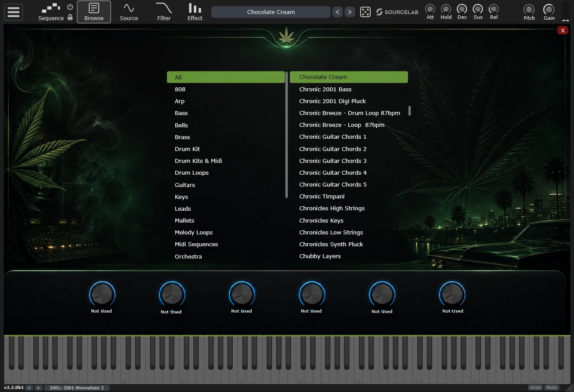The height and width of the screenshot is (392, 574).
Task: Select the Keys category
Action: (x=226, y=197)
